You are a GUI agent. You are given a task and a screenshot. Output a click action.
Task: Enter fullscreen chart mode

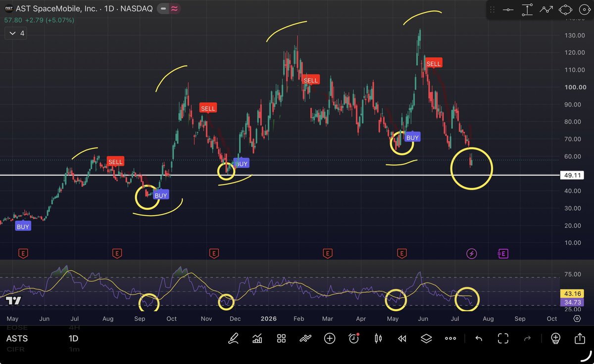point(503,338)
